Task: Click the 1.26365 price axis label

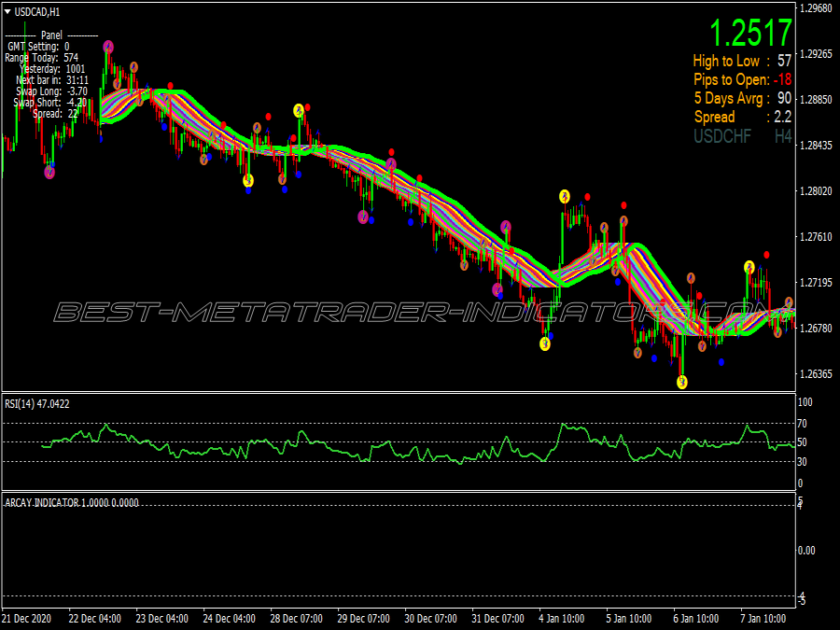Action: click(816, 374)
